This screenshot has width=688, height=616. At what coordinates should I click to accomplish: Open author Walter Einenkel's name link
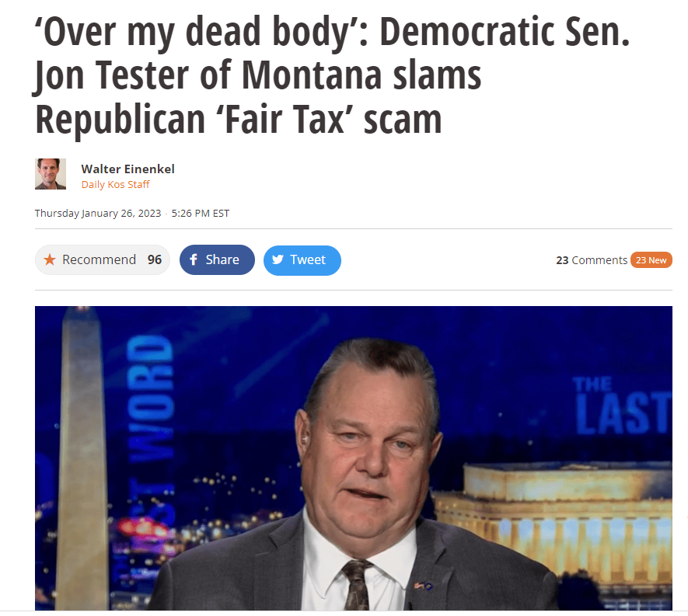point(127,169)
